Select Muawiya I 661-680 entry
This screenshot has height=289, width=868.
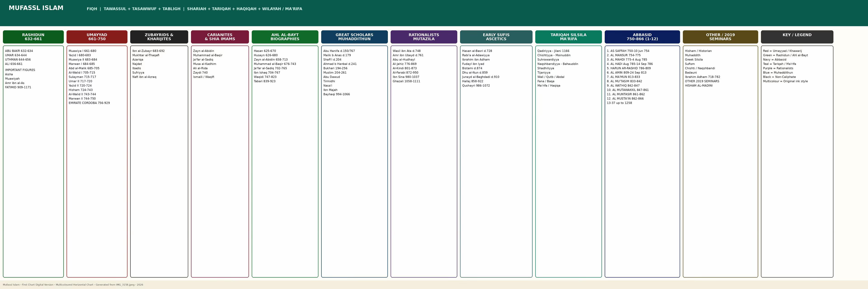83,51
